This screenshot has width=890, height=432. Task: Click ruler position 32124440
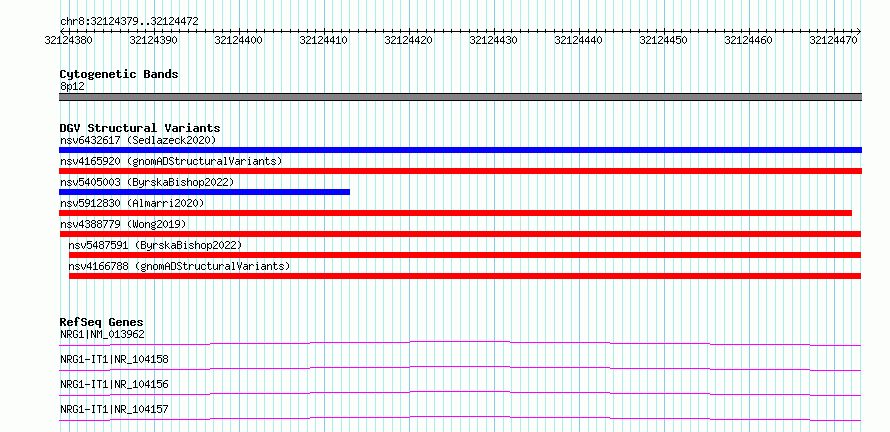pos(579,40)
